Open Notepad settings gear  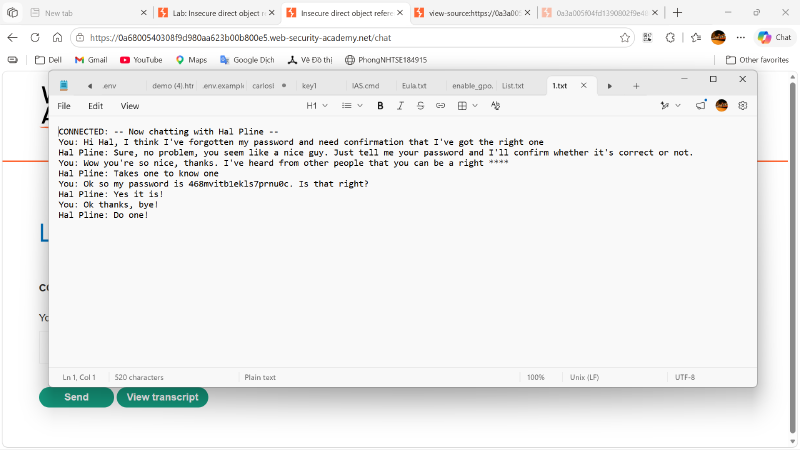click(742, 106)
